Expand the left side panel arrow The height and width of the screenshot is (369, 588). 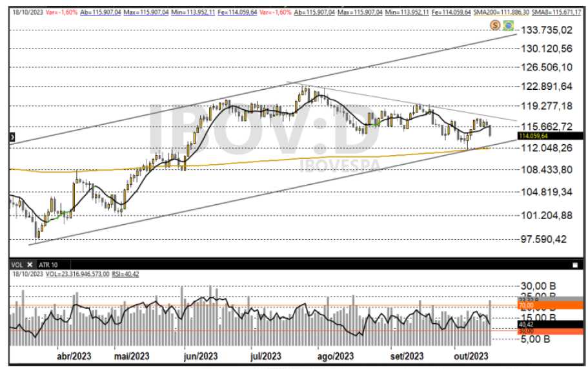[x=12, y=138]
